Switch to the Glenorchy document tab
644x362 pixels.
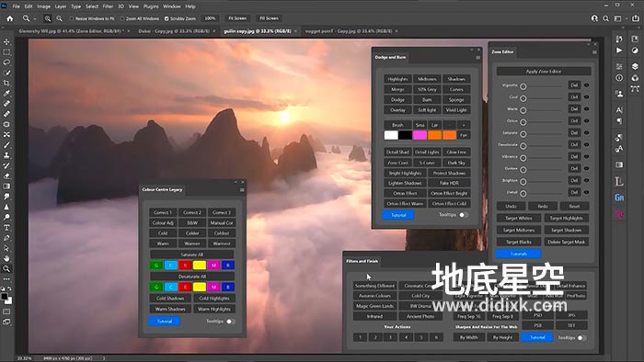[x=71, y=31]
